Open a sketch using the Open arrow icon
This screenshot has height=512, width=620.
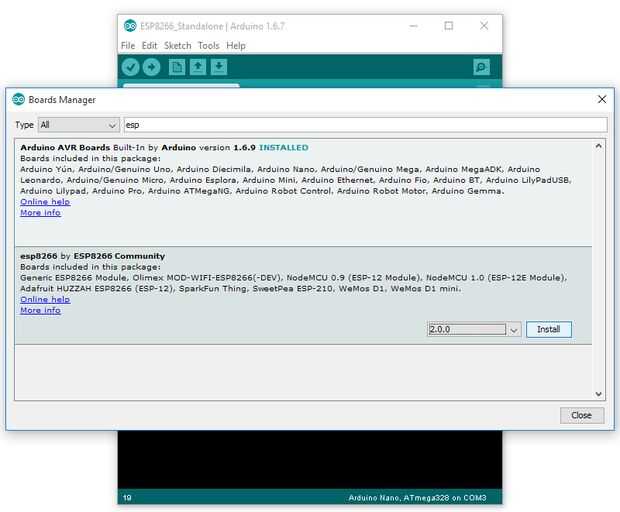198,67
